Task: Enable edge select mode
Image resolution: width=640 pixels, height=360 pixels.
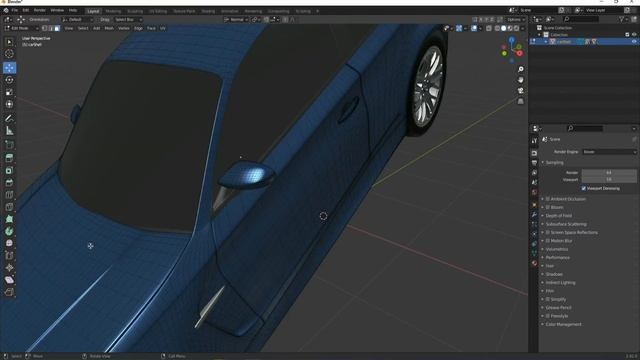Action: coord(51,28)
